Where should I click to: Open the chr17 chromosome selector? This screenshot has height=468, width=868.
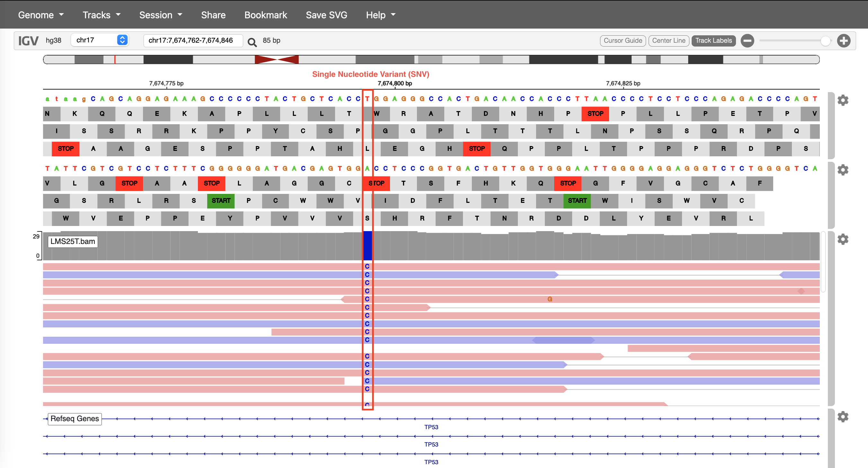point(100,40)
